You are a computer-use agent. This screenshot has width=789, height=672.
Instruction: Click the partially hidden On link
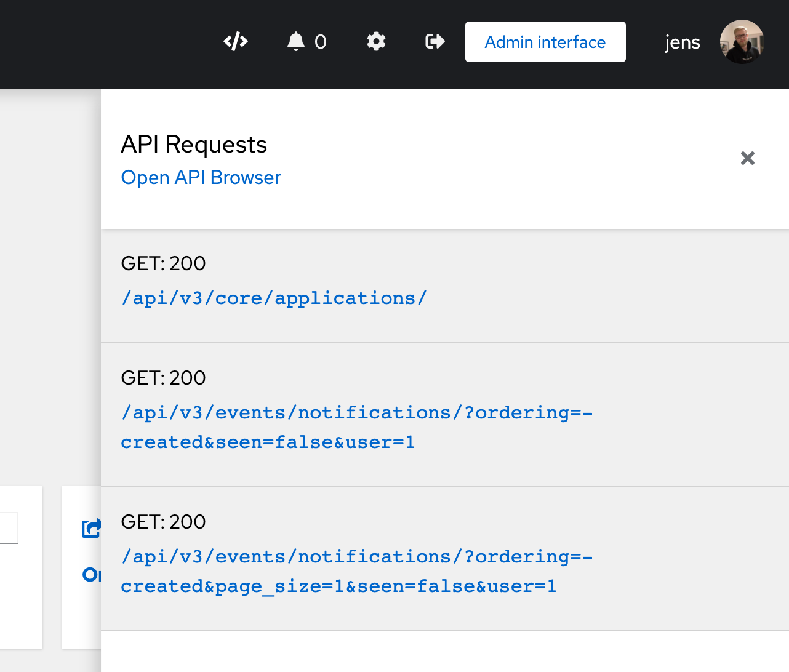point(90,575)
